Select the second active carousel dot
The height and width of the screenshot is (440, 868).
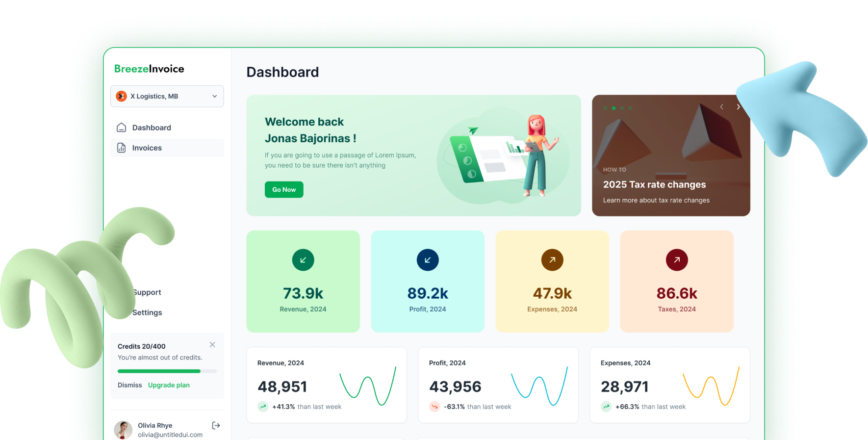[x=613, y=108]
